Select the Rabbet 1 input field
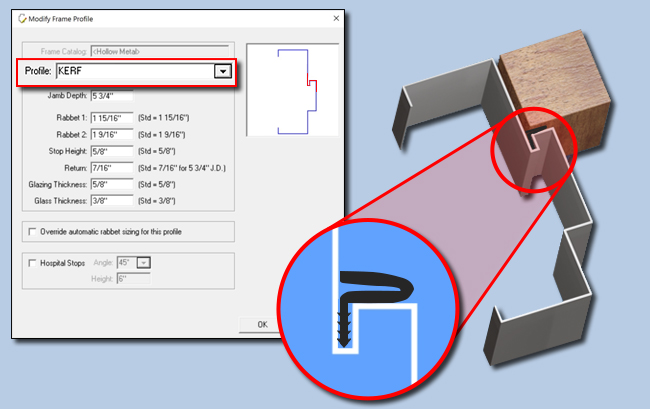 pos(111,118)
